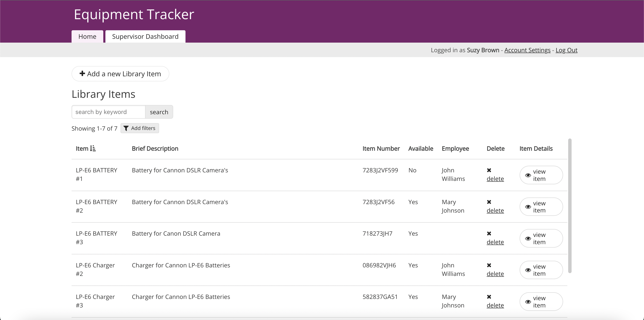Click the X icon for LP-E6 Charger #3

click(489, 297)
